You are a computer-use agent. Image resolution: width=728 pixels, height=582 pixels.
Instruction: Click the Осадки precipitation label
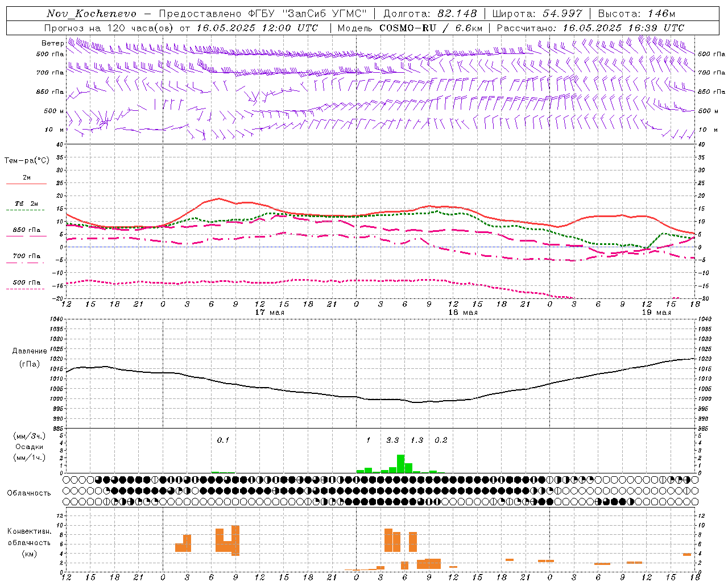(30, 447)
